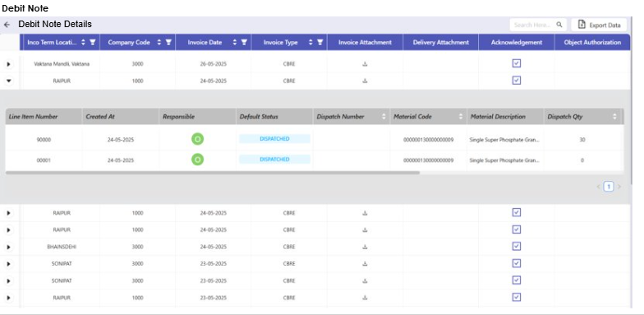Download invoice attachment for RAIPUR 23-05-2025 row
The image size is (644, 315).
365,298
